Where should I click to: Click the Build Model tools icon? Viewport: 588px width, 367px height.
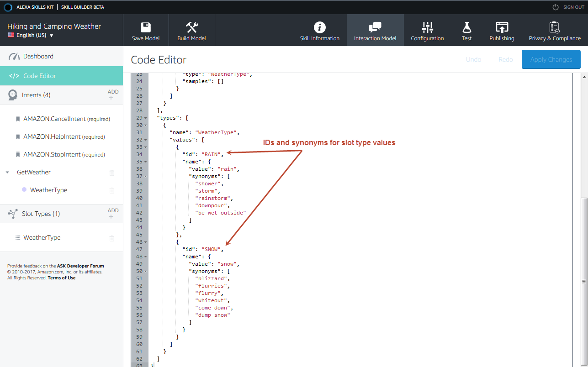[191, 27]
